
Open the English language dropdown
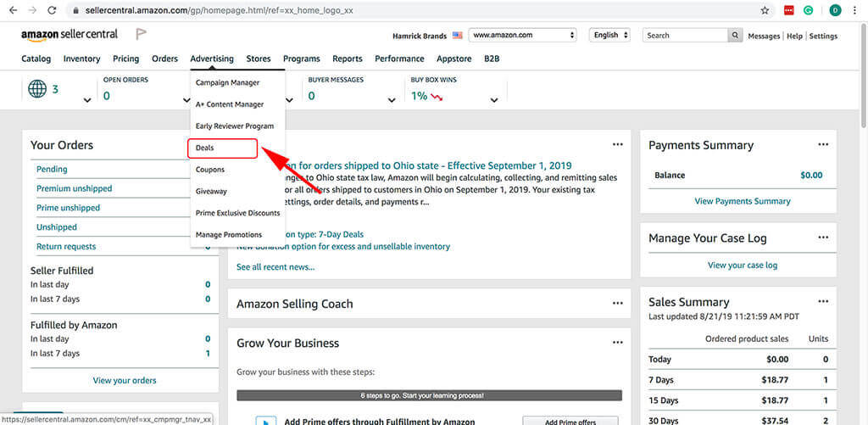(609, 35)
